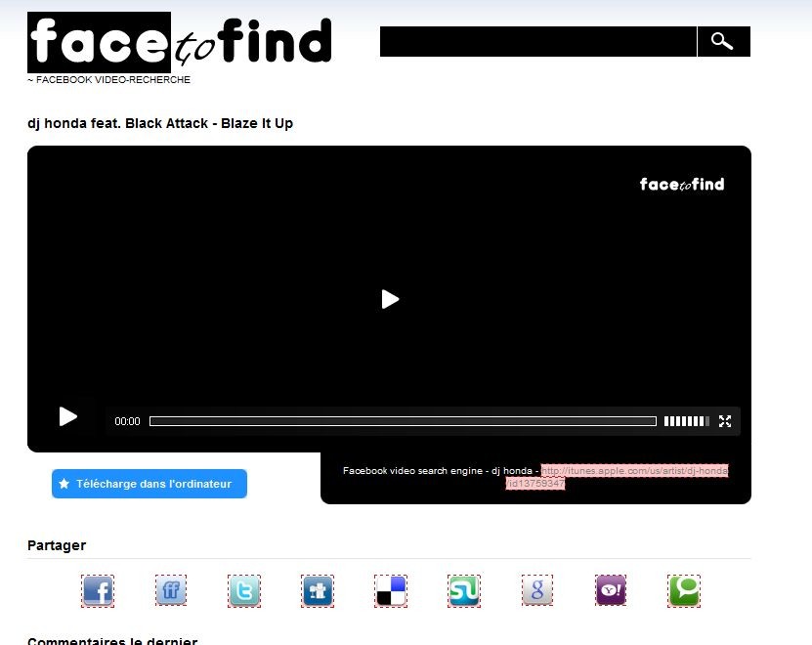This screenshot has width=812, height=645.
Task: Share via Digg icon
Action: 318,590
